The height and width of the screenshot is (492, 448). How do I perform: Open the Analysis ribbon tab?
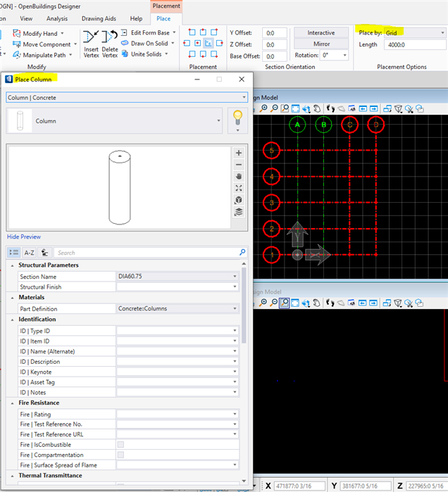point(57,18)
